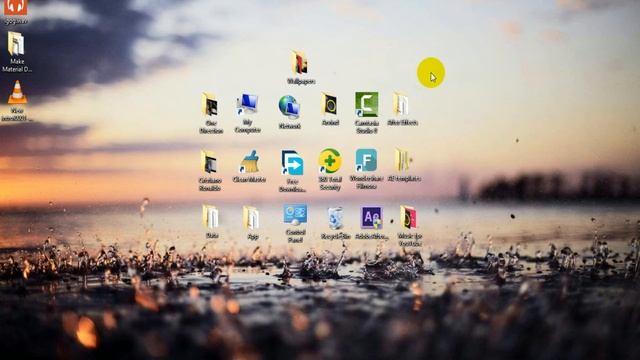The width and height of the screenshot is (640, 360).
Task: Select the folder right of Wondershare Filmora
Action: (x=403, y=160)
